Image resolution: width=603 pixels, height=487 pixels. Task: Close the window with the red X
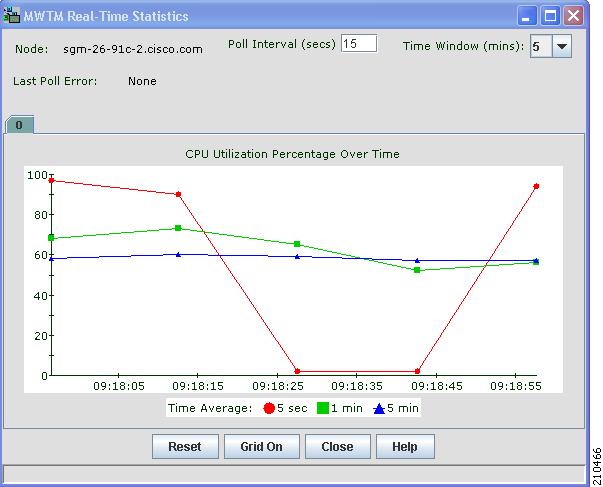tap(573, 16)
